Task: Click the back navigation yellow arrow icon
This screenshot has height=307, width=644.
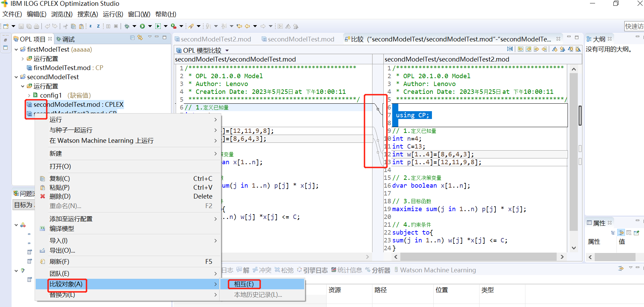Action: (247, 26)
